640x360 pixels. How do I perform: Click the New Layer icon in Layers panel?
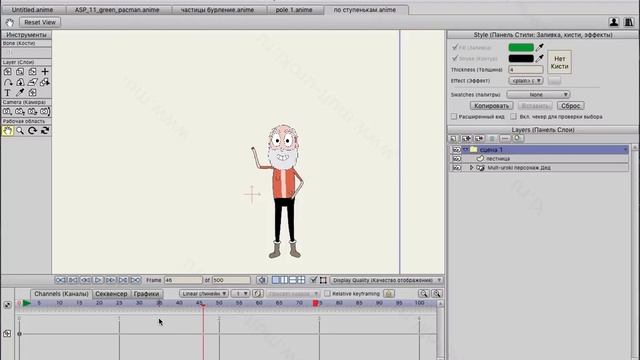[x=453, y=139]
